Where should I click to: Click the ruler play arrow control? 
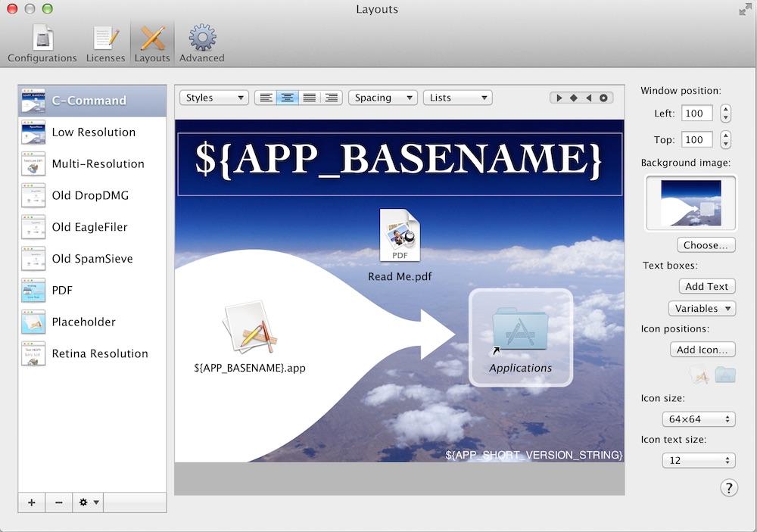click(x=559, y=98)
